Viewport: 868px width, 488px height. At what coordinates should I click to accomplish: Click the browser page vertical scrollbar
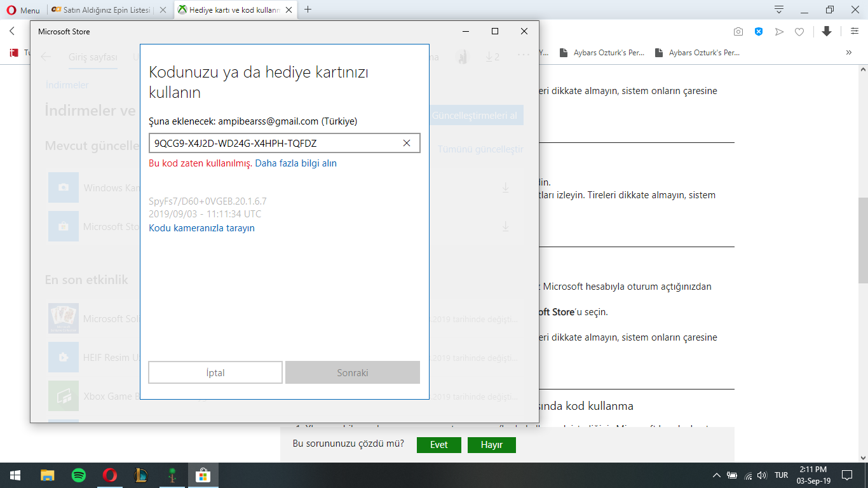pyautogui.click(x=862, y=240)
